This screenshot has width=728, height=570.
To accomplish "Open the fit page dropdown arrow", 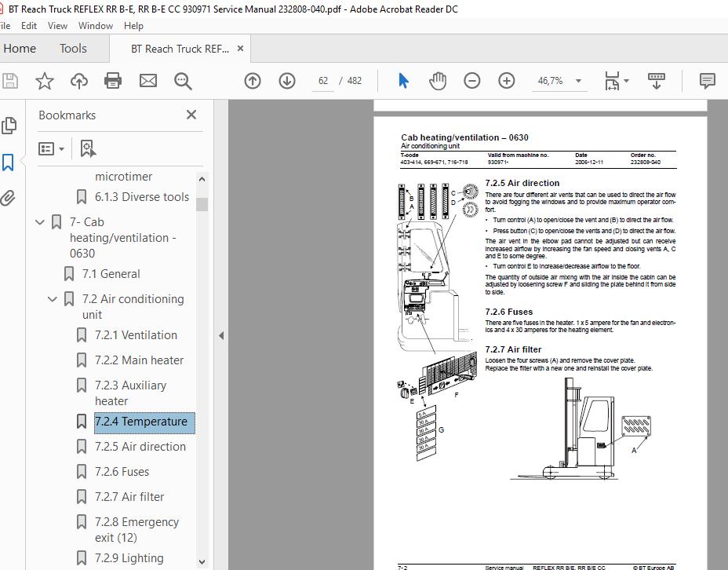I will [x=626, y=81].
